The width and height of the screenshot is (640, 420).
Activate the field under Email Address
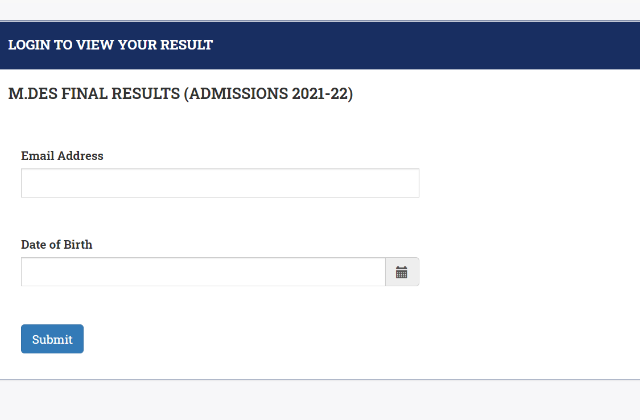pos(220,183)
